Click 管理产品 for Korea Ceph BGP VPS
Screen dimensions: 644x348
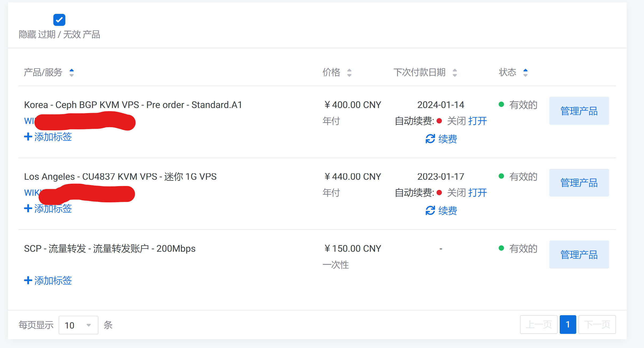click(x=579, y=111)
